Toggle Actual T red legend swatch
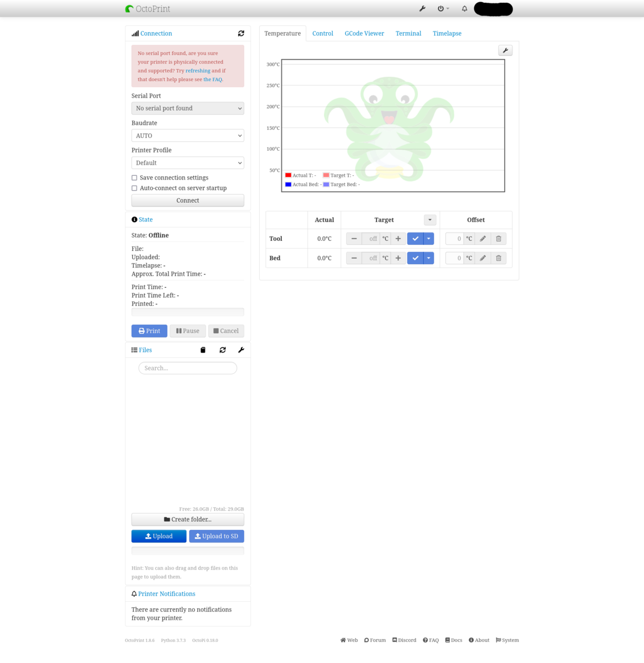The height and width of the screenshot is (663, 644). coord(288,175)
